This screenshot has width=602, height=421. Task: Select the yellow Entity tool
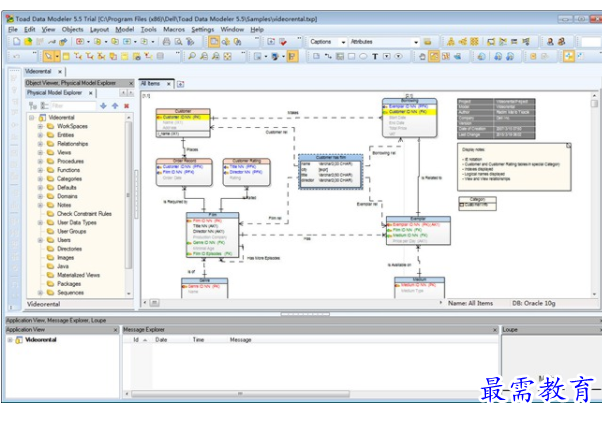pos(66,56)
